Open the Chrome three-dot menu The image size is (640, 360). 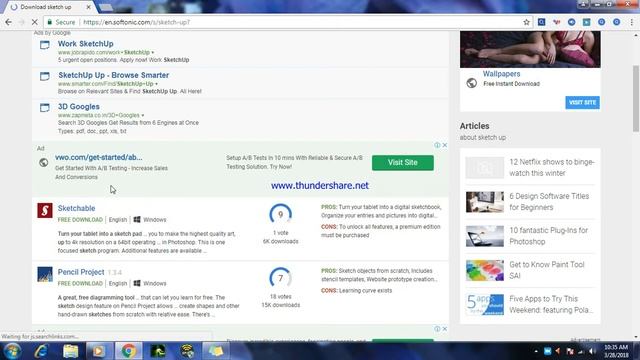[631, 22]
